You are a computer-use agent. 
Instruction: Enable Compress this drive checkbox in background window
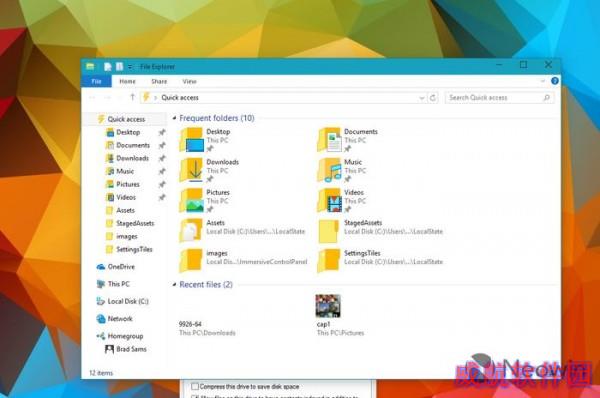coord(195,386)
